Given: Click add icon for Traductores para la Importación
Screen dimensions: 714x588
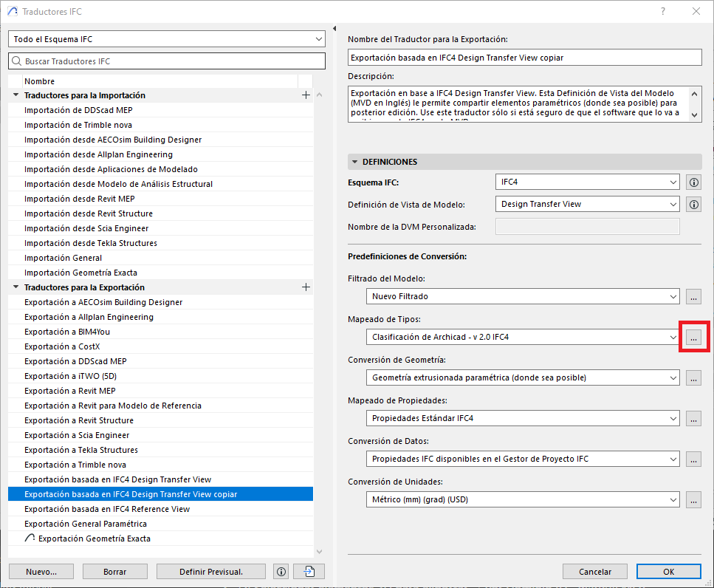Looking at the screenshot, I should coord(306,95).
